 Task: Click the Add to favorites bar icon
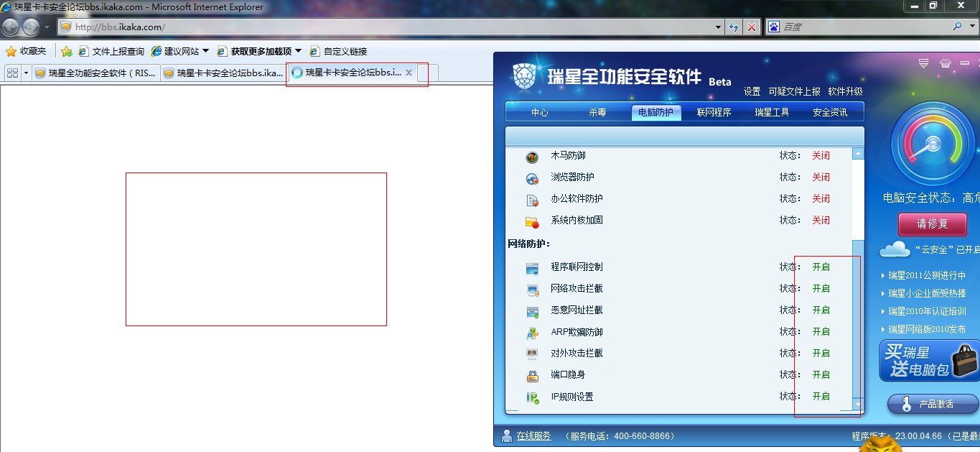[x=67, y=51]
